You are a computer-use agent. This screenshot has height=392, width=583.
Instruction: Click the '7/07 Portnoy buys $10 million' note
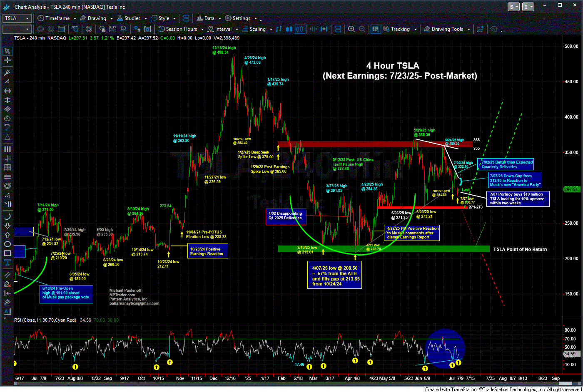point(518,198)
